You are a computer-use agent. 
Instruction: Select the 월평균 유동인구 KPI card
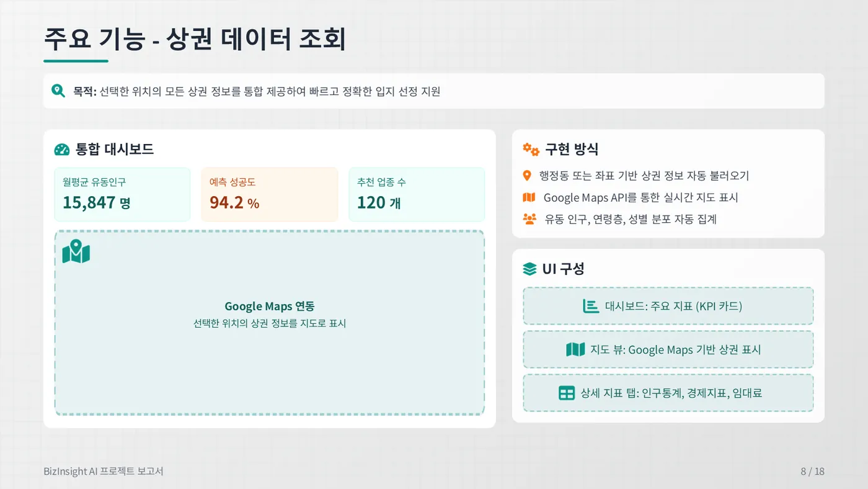click(x=122, y=194)
